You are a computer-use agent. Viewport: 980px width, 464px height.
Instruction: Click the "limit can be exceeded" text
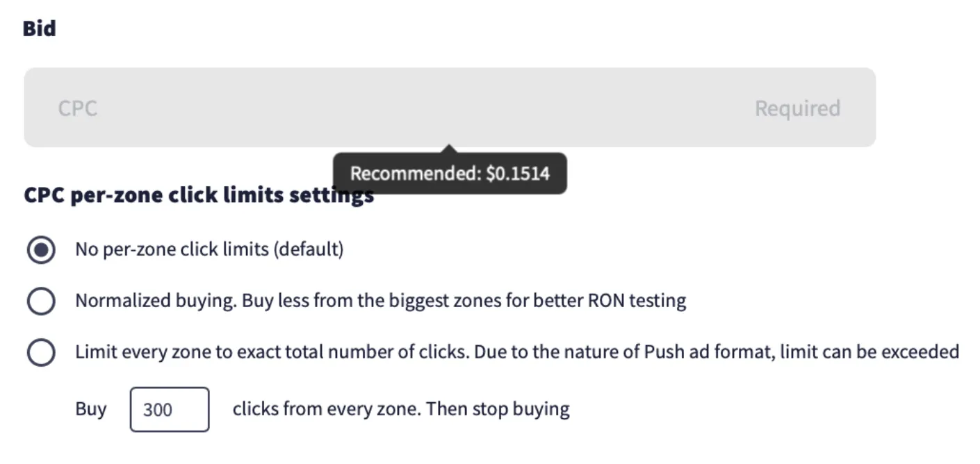point(869,352)
